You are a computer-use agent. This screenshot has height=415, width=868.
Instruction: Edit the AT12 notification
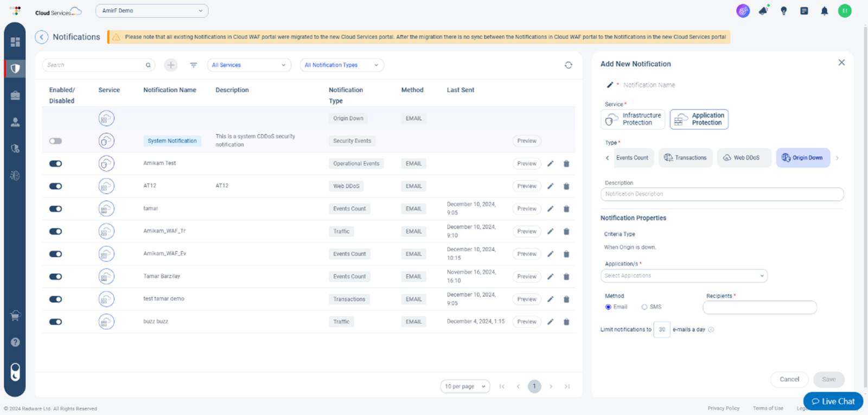tap(550, 186)
